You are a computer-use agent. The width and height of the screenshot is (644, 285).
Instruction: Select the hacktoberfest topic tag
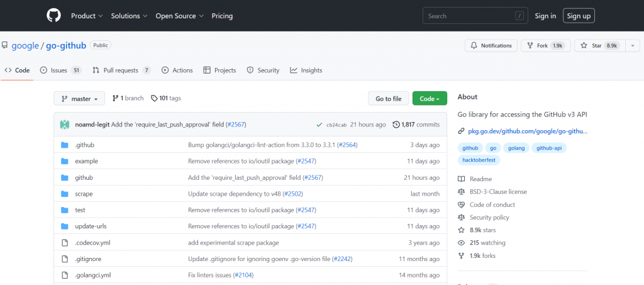[x=479, y=160]
